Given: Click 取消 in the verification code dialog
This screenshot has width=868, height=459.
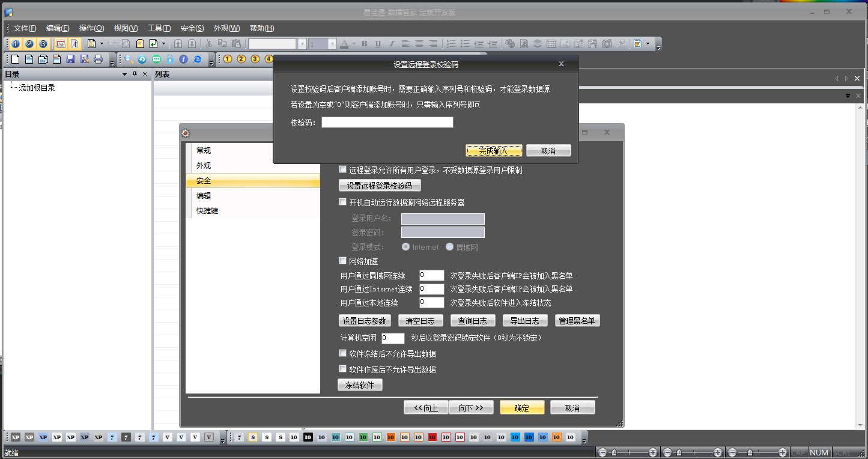Looking at the screenshot, I should [548, 151].
